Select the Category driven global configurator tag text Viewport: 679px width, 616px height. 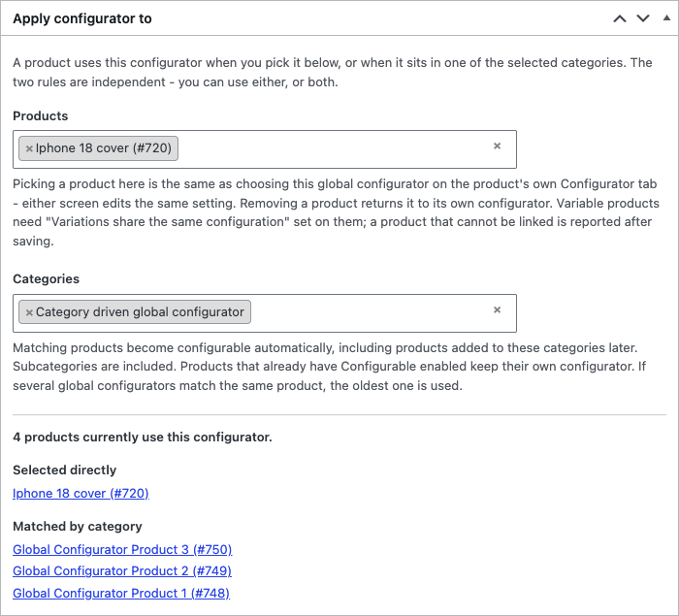coord(140,312)
